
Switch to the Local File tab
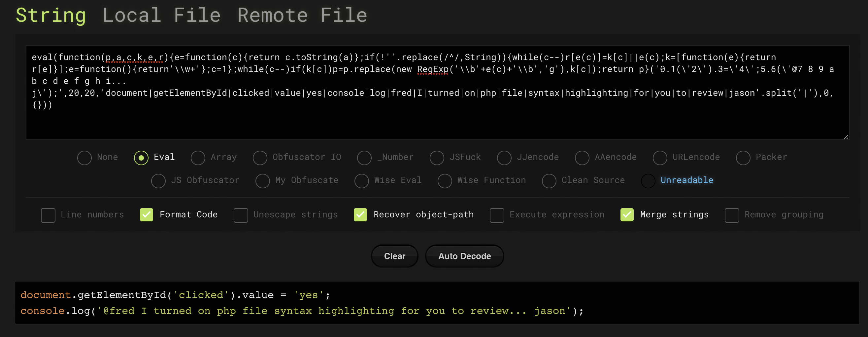pyautogui.click(x=161, y=15)
